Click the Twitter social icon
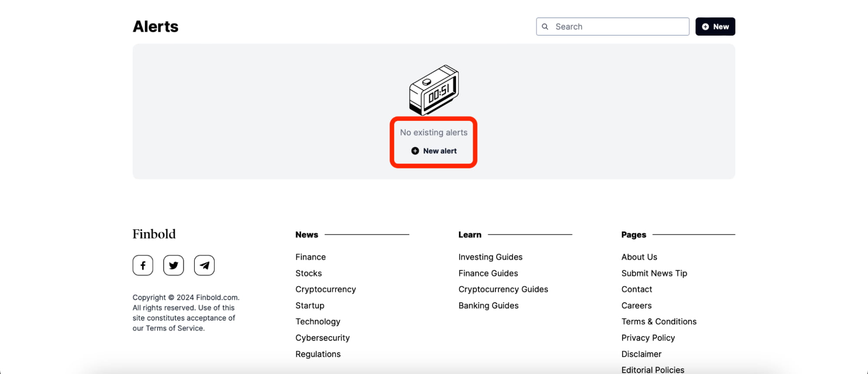The image size is (868, 374). click(x=173, y=265)
